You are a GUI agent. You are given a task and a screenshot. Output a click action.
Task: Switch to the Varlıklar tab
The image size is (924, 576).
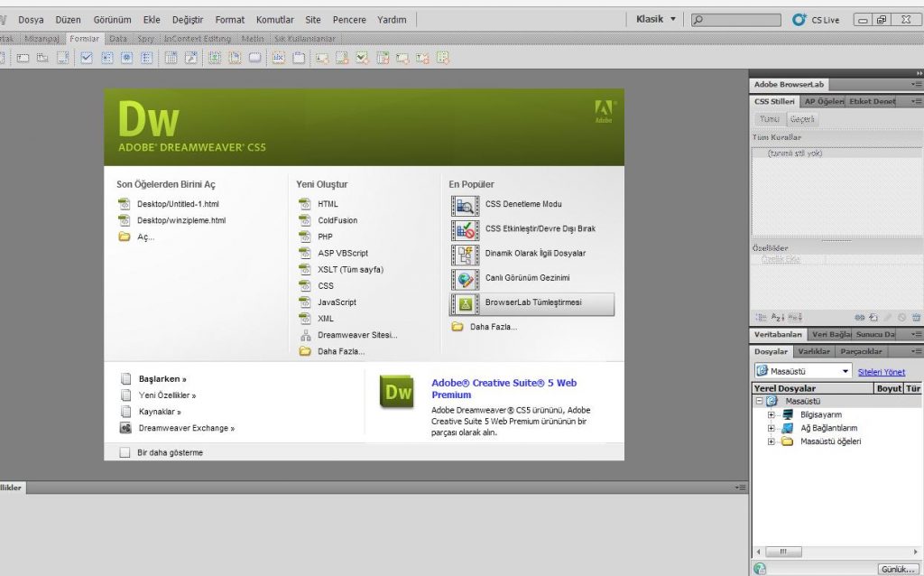click(814, 351)
